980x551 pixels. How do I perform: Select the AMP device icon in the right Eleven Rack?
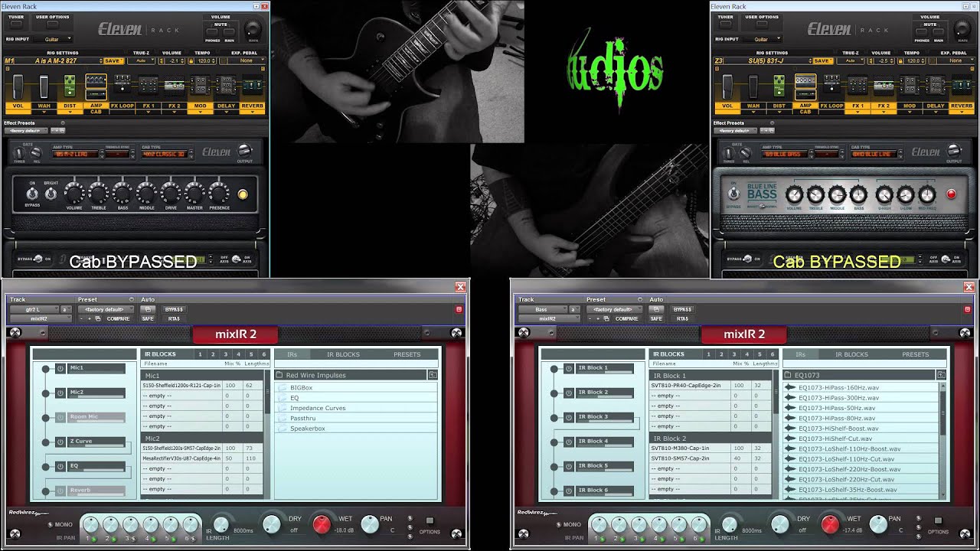click(805, 81)
